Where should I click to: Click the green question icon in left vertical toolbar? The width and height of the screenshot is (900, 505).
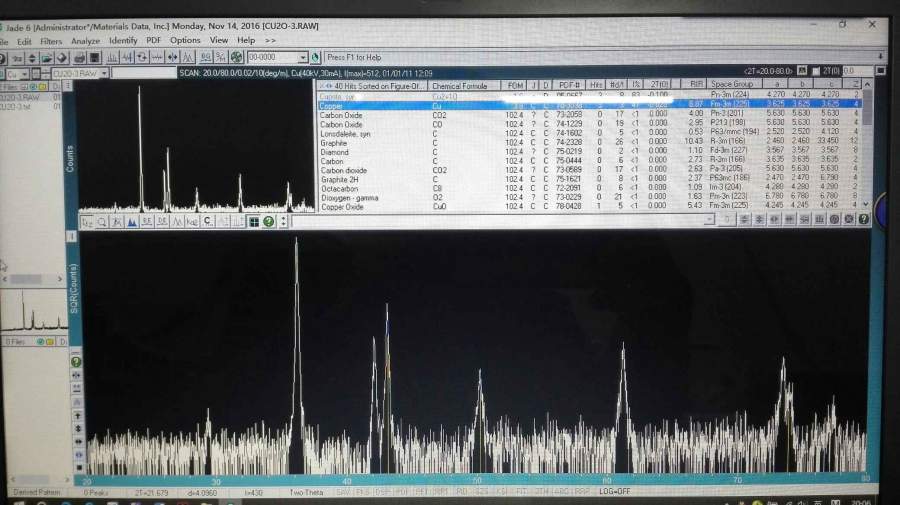coord(76,362)
